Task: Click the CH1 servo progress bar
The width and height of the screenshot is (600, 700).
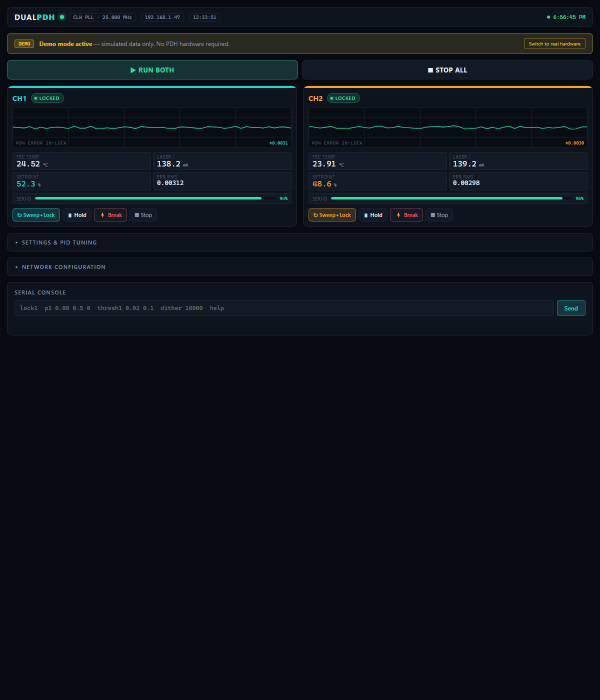Action: point(155,198)
